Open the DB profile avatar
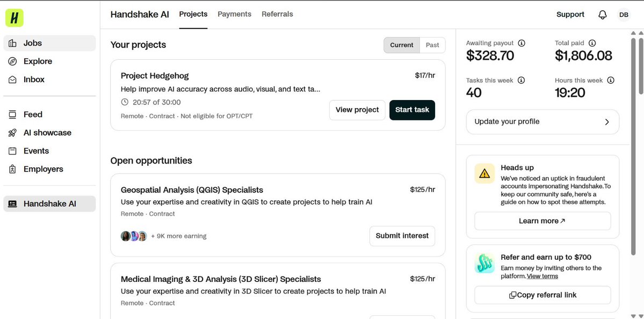 [x=624, y=15]
